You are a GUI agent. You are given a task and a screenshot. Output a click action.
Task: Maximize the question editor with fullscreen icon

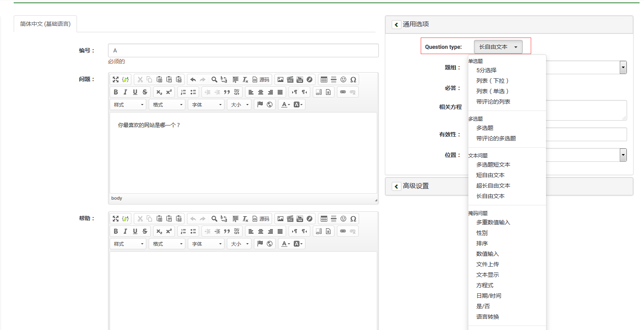click(116, 79)
